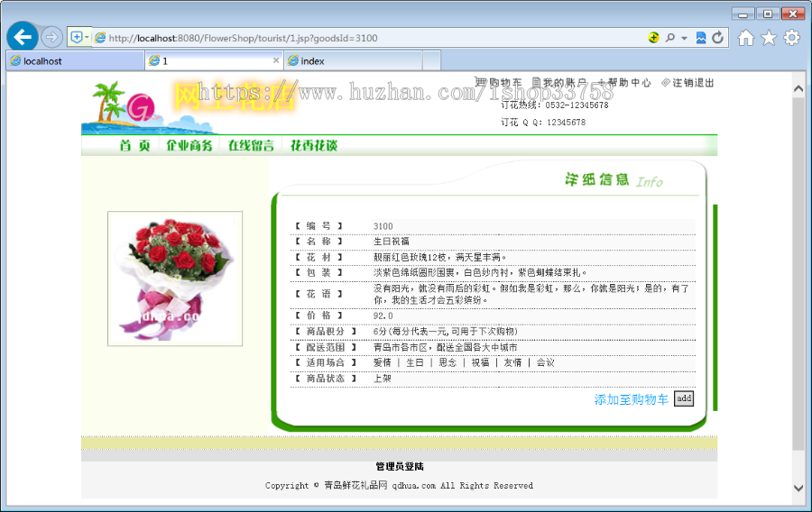
Task: Open a new tab with the blank tab button
Action: point(431,60)
